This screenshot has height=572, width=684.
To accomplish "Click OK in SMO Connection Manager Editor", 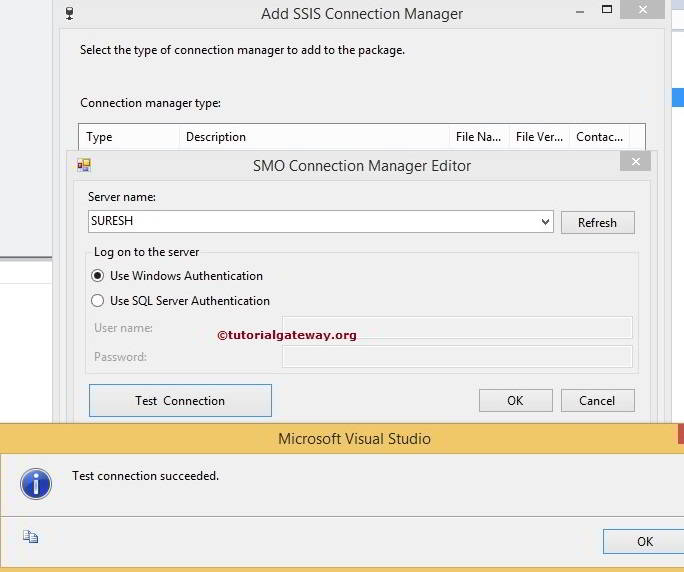I will point(516,401).
